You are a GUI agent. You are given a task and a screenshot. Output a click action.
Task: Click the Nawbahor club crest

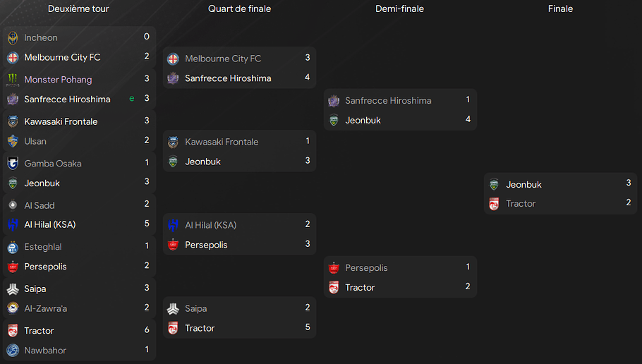tap(13, 351)
